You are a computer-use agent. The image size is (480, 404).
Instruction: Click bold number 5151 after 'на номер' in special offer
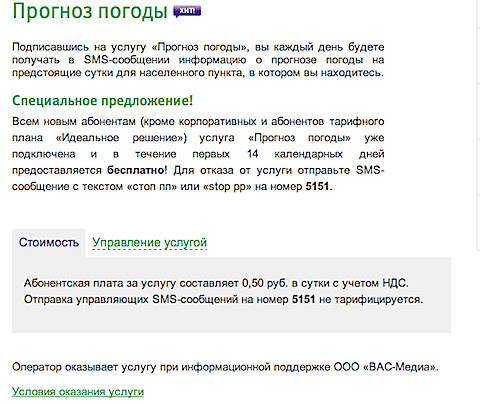click(317, 186)
